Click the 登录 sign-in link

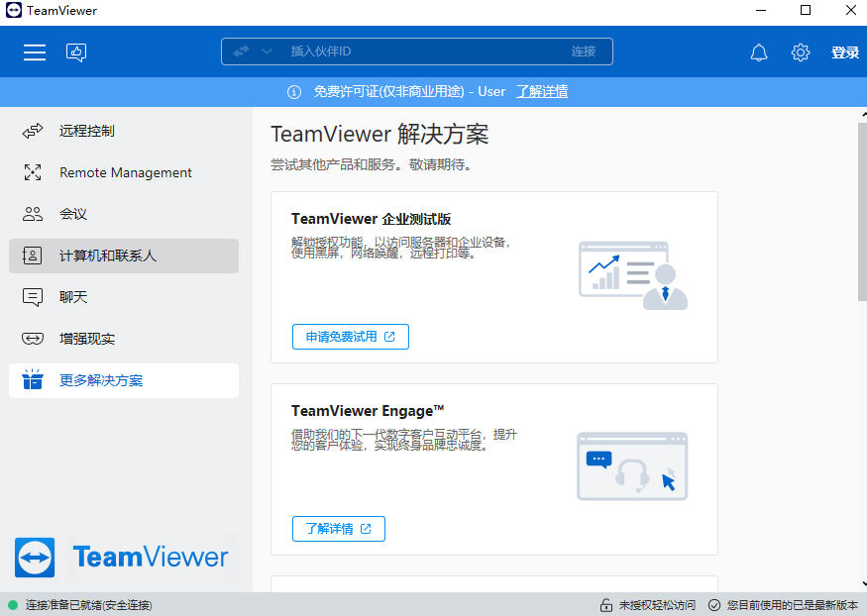pyautogui.click(x=845, y=52)
